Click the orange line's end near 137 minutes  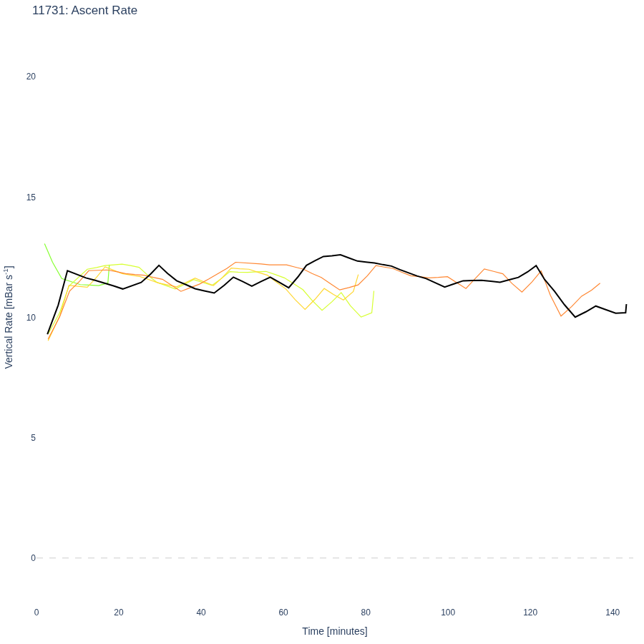coord(600,283)
